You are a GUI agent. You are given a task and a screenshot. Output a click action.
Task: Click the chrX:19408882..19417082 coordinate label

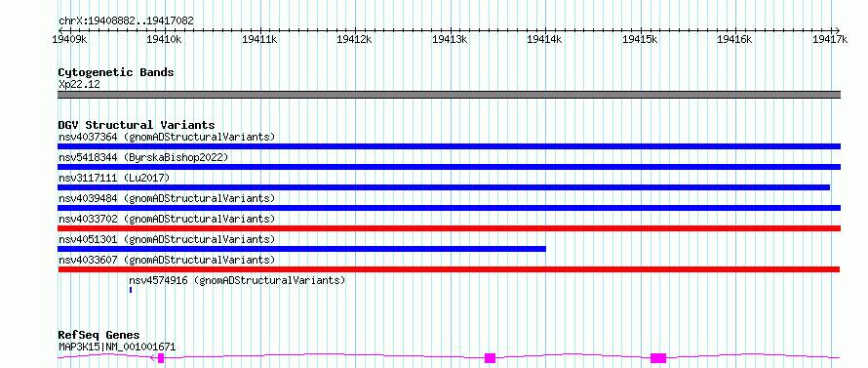pyautogui.click(x=126, y=20)
